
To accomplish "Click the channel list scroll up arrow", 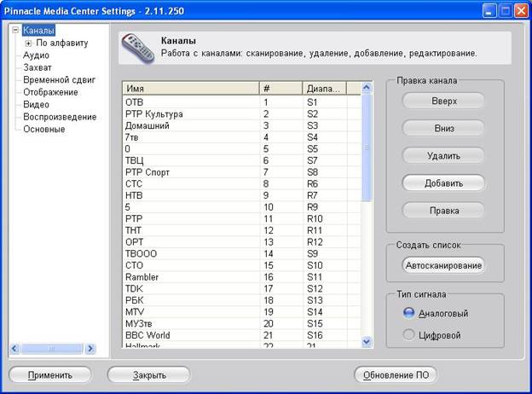I will [x=367, y=88].
